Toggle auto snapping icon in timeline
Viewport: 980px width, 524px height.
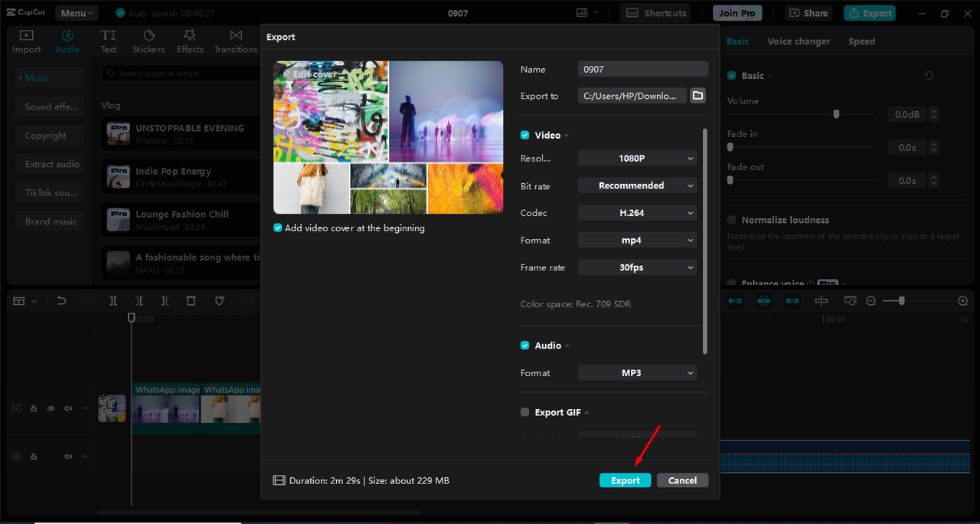pos(763,301)
